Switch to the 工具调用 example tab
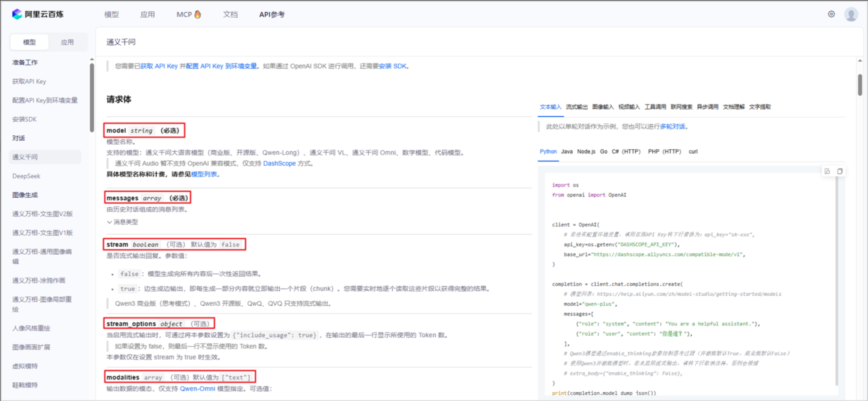 (655, 107)
